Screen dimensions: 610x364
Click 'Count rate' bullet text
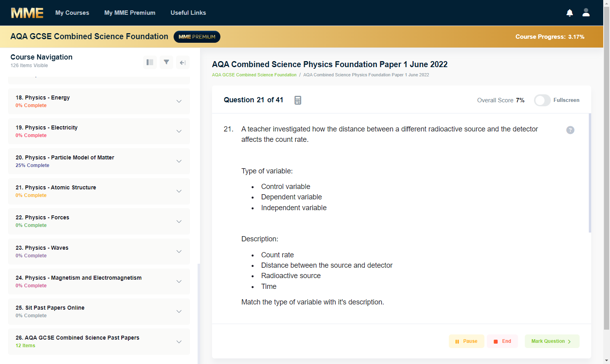pos(277,255)
